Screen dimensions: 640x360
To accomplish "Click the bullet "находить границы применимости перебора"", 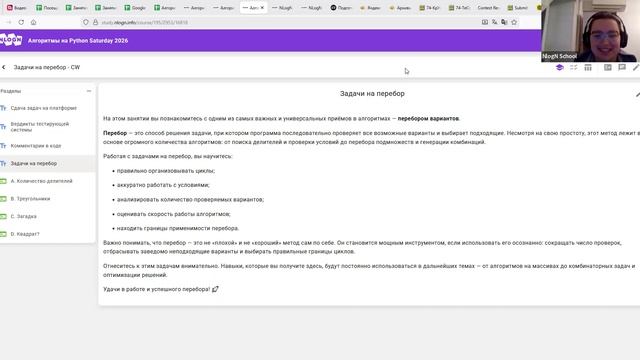I will pos(178,228).
